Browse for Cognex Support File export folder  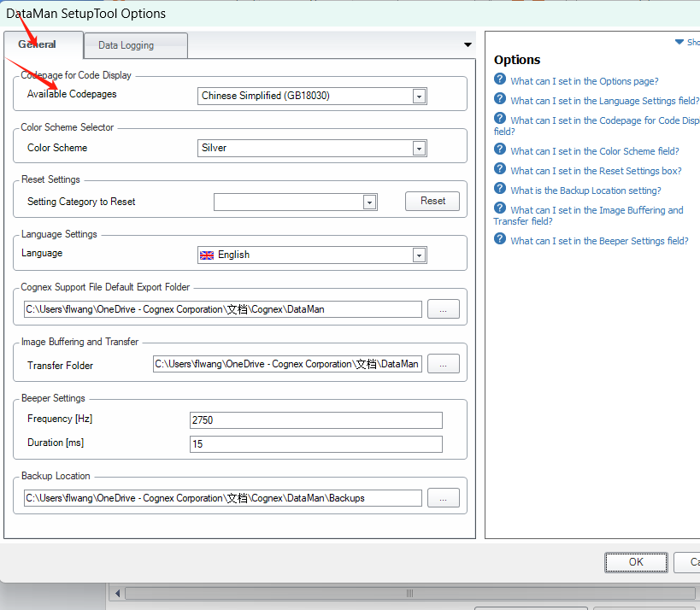coord(444,309)
